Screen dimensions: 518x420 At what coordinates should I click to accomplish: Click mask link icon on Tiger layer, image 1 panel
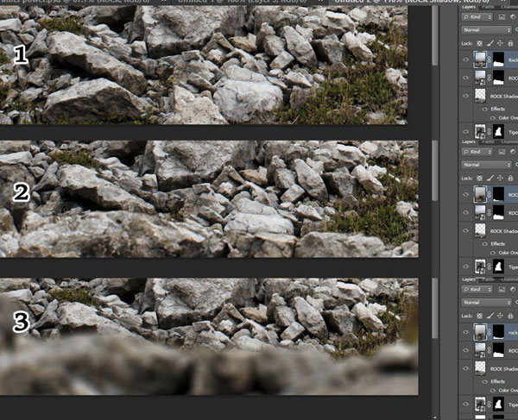(490, 132)
